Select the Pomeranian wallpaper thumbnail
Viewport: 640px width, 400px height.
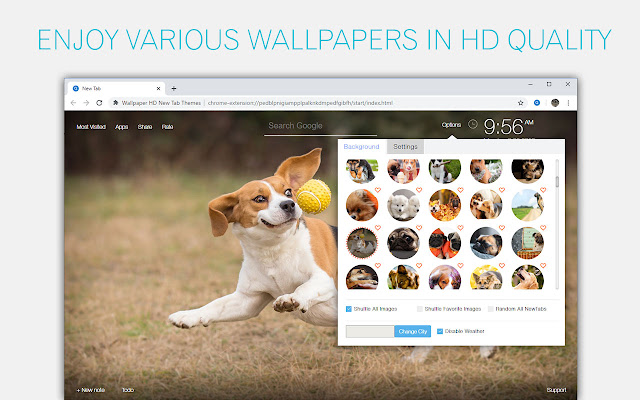point(362,205)
